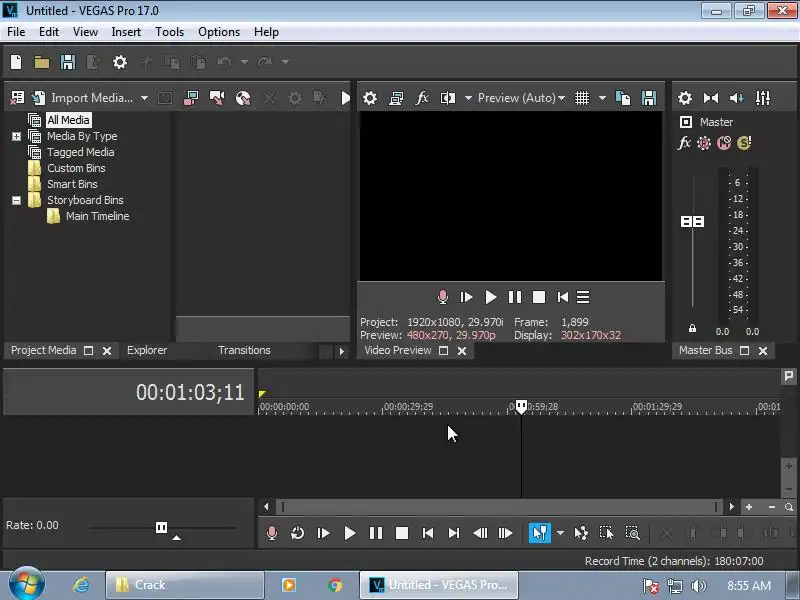Zoom out timeline with minus button
Screen dimensions: 800x600
tap(772, 507)
